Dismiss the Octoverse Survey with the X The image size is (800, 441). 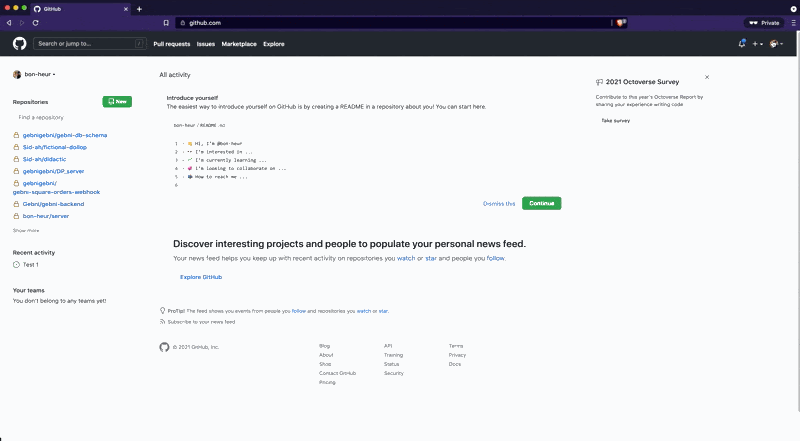click(707, 77)
